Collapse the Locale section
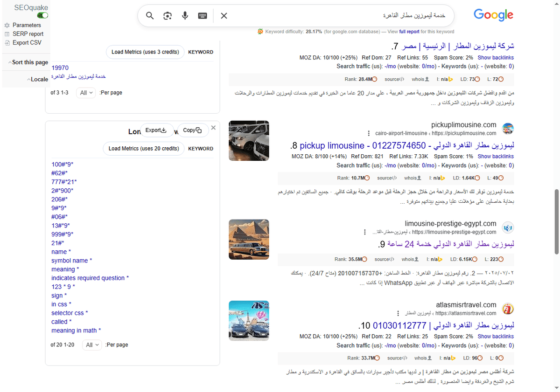 pos(38,79)
